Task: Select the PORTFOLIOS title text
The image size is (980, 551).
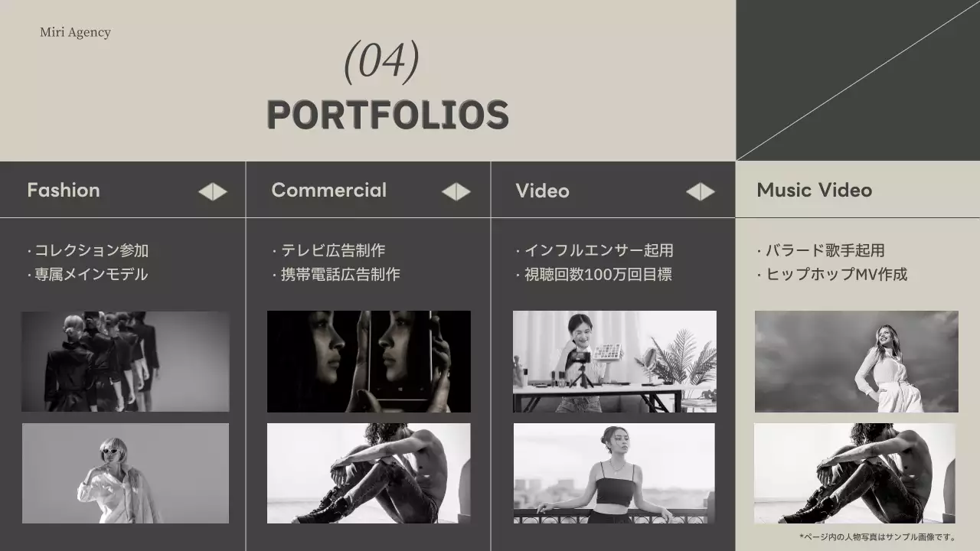Action: [387, 115]
